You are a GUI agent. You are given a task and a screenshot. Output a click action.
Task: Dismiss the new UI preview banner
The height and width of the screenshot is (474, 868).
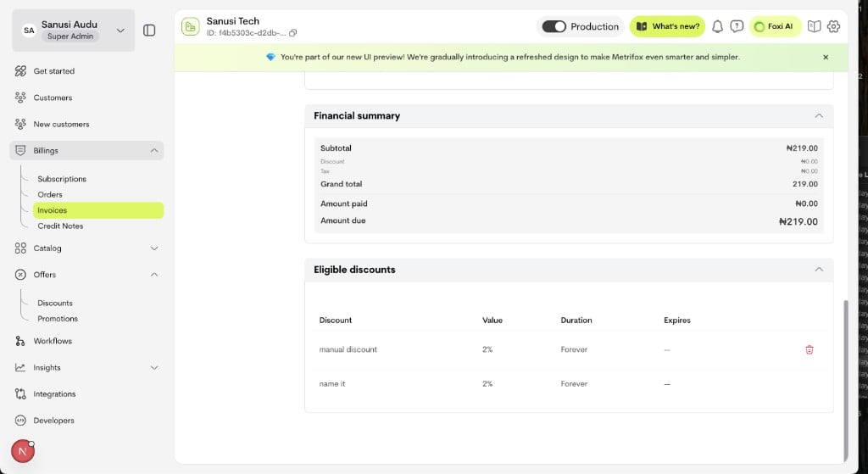point(826,57)
